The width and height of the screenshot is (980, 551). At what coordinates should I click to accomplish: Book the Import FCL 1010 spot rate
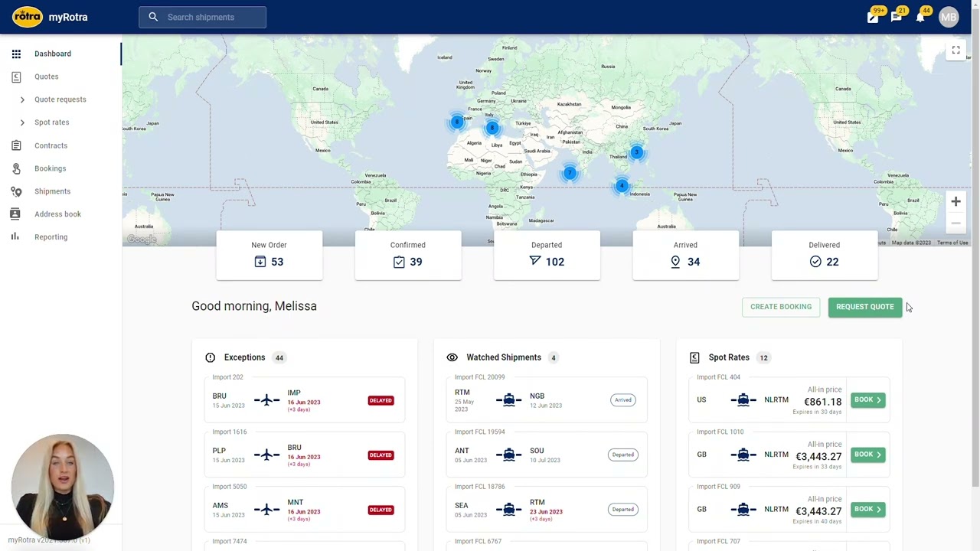[867, 455]
